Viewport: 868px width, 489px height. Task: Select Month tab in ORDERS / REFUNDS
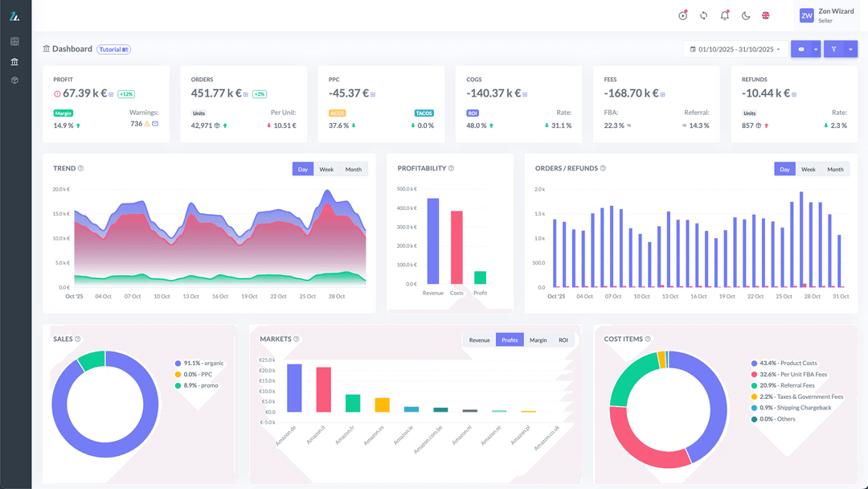coord(835,170)
